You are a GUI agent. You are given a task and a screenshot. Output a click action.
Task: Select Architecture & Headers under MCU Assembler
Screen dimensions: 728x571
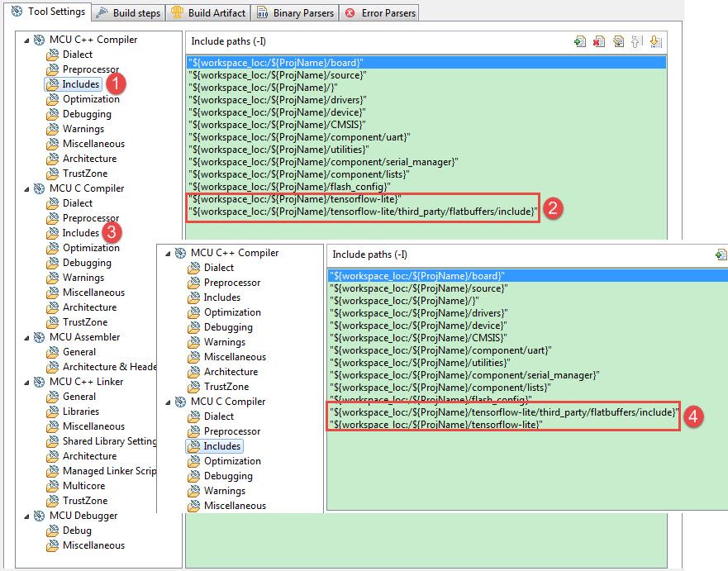(101, 366)
